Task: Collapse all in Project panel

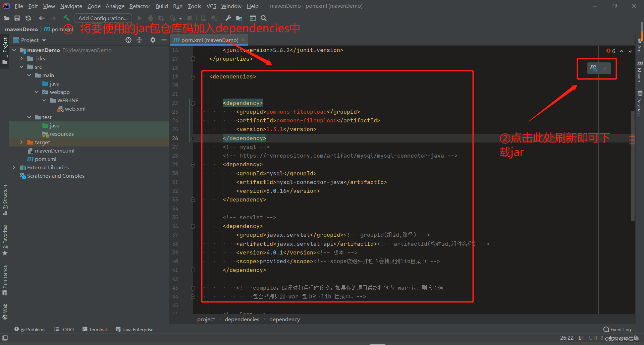Action: click(x=139, y=40)
